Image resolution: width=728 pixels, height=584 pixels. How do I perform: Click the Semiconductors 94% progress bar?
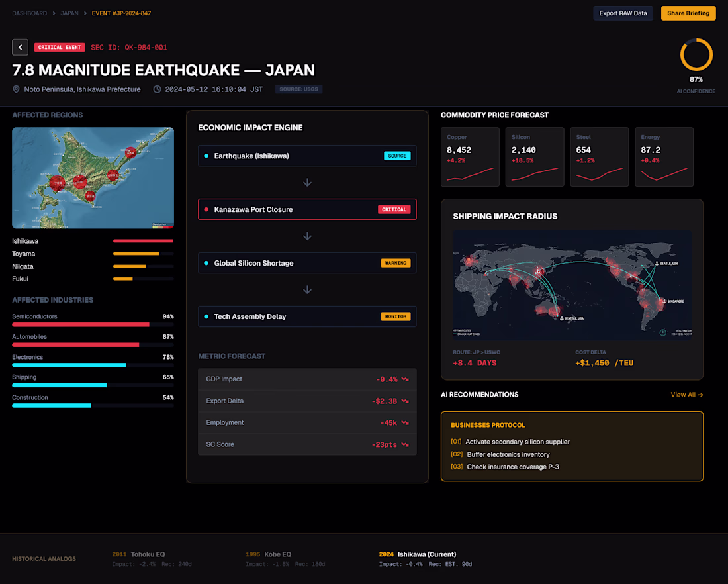coord(93,324)
